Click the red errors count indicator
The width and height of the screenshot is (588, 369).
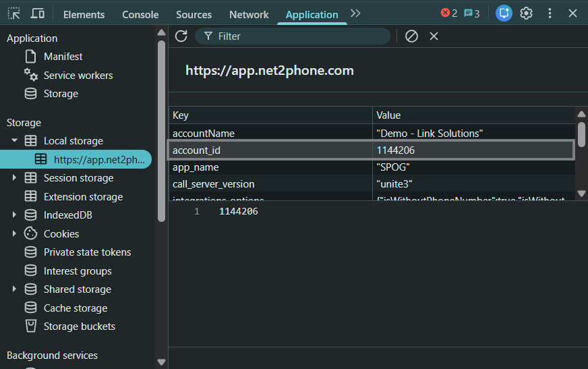point(449,13)
